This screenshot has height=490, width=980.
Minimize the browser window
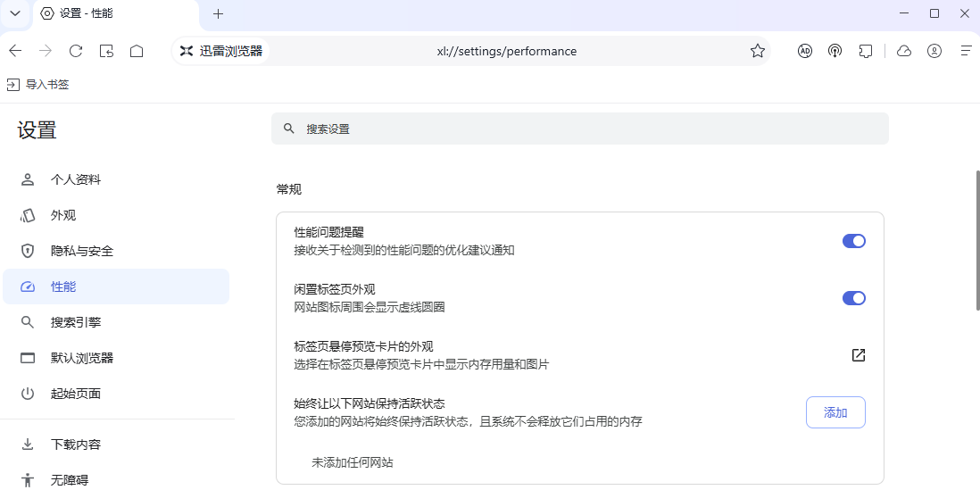coord(904,13)
